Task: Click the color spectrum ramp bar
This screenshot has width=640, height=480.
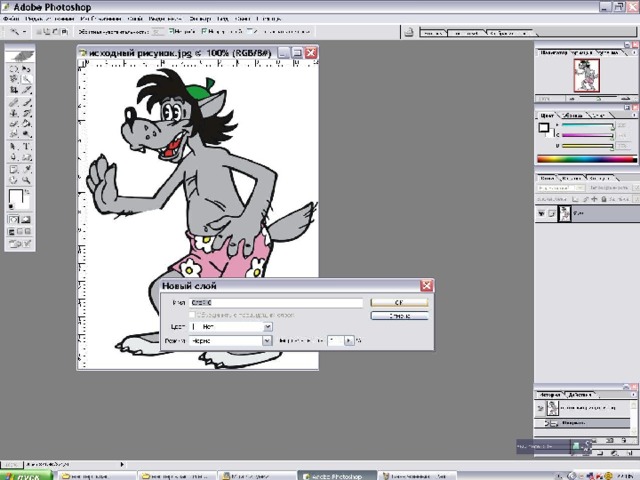Action: click(x=587, y=159)
